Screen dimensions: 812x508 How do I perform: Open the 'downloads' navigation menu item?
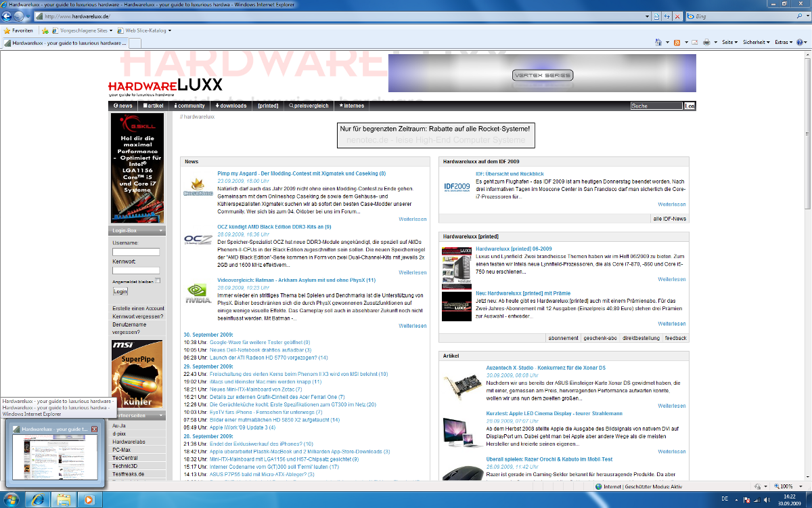coord(231,106)
